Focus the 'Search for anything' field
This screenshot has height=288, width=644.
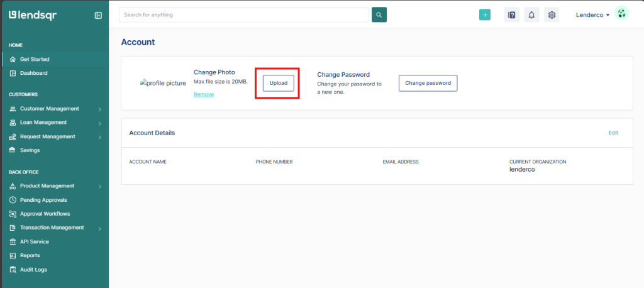(x=243, y=14)
